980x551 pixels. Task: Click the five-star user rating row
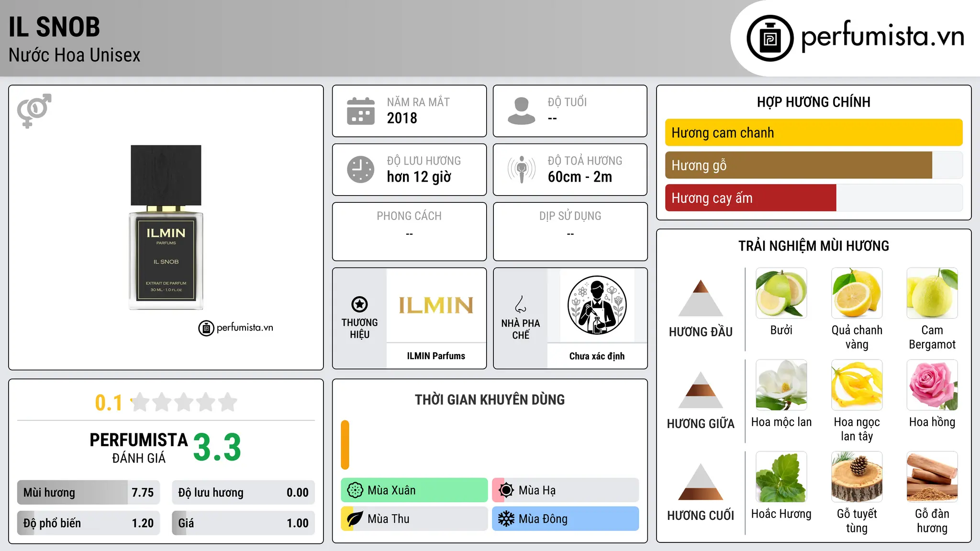[x=184, y=402]
